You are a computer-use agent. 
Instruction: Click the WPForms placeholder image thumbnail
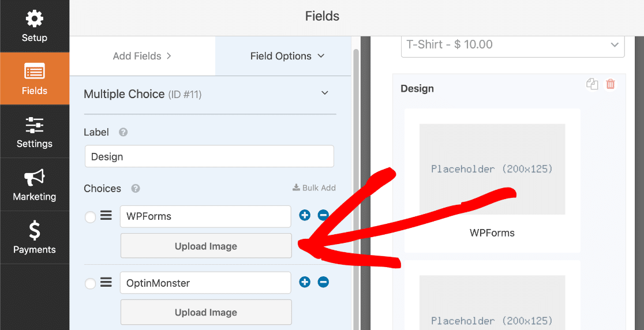coord(492,169)
